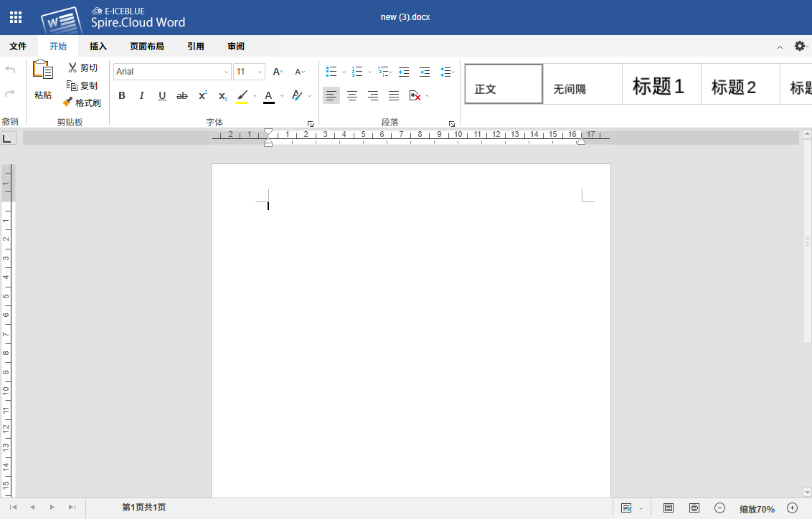
Task: Open the line spacing dropdown
Action: click(x=448, y=72)
